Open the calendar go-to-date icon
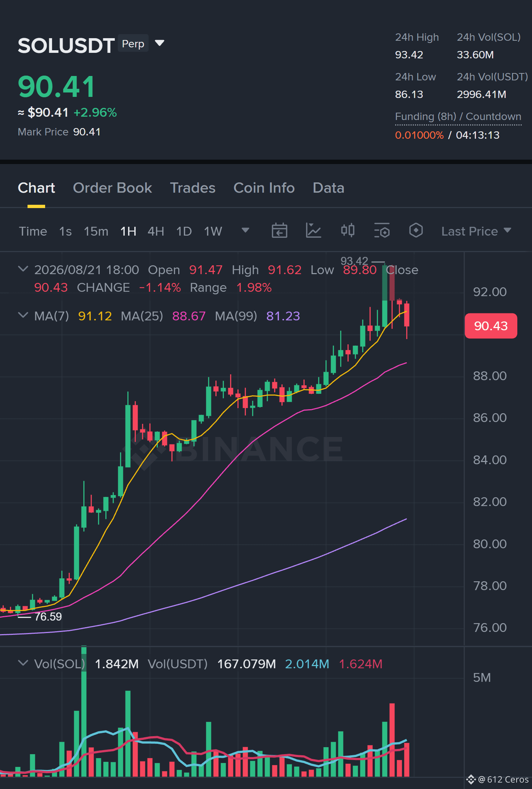The height and width of the screenshot is (789, 532). tap(279, 231)
